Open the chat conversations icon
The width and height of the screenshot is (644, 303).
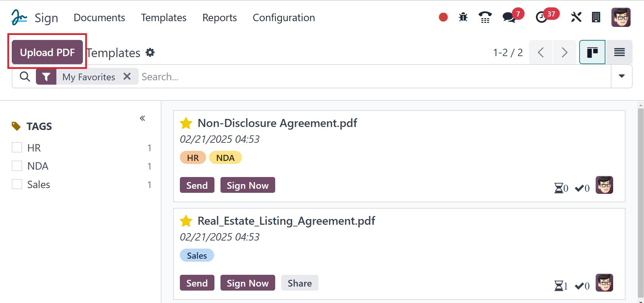(x=509, y=17)
